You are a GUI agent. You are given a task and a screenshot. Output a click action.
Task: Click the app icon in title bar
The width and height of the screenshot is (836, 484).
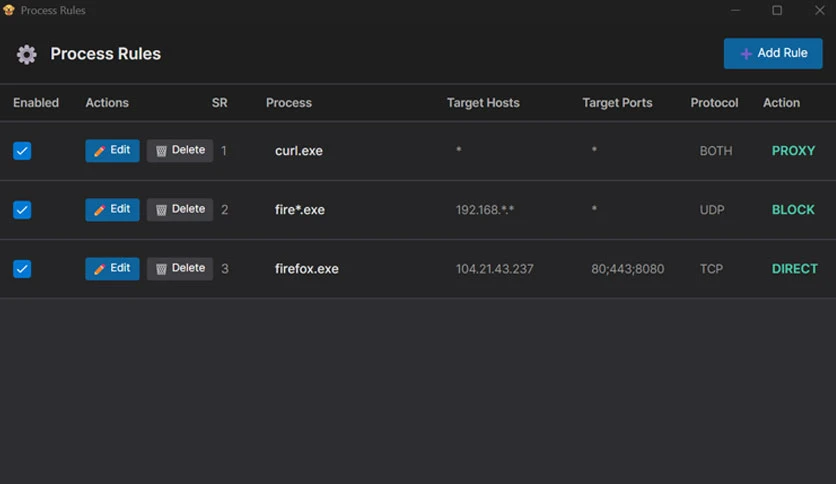[x=9, y=10]
